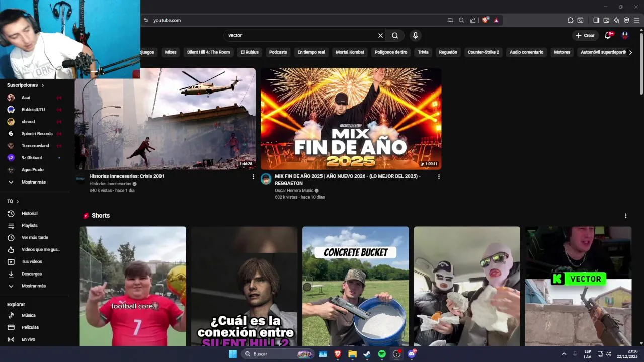Select the Podcasts filter chip
This screenshot has width=644, height=362.
coord(278,52)
